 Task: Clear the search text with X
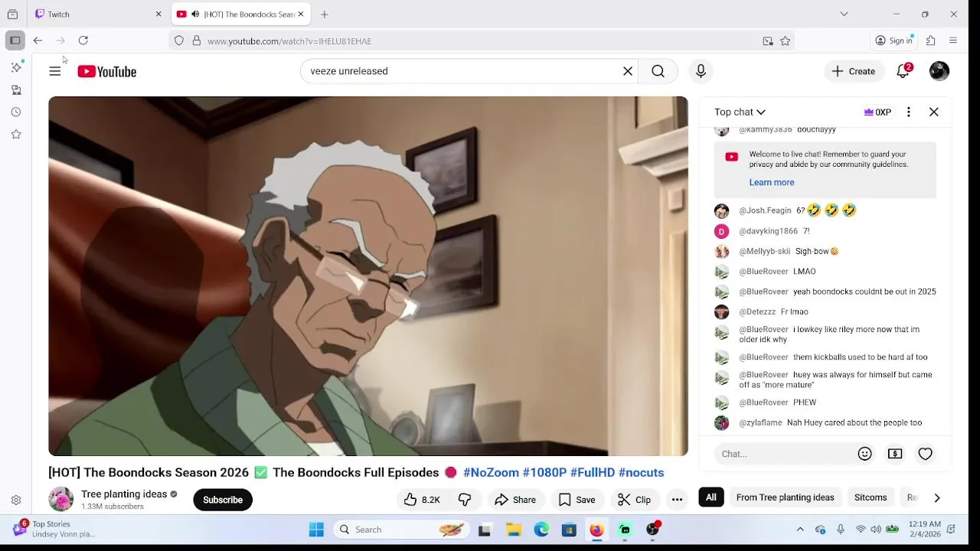coord(628,71)
